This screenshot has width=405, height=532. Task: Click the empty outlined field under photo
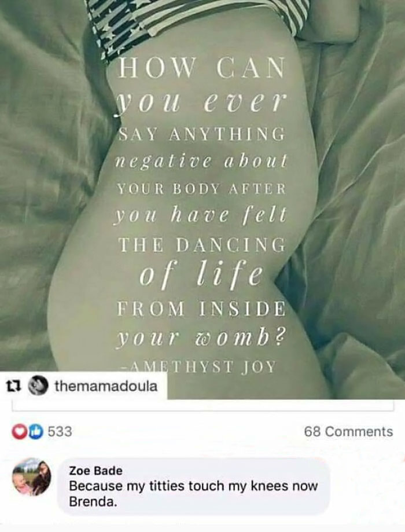pos(203,405)
